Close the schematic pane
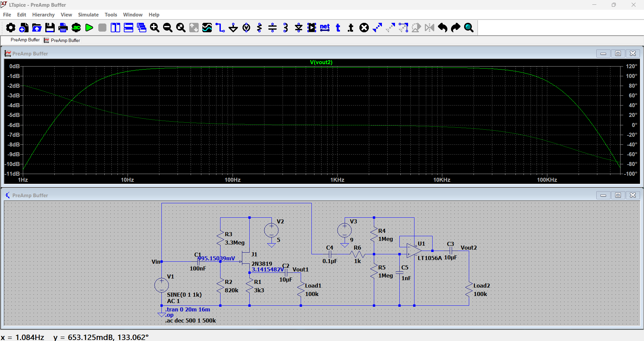The height and width of the screenshot is (341, 644). (x=633, y=195)
